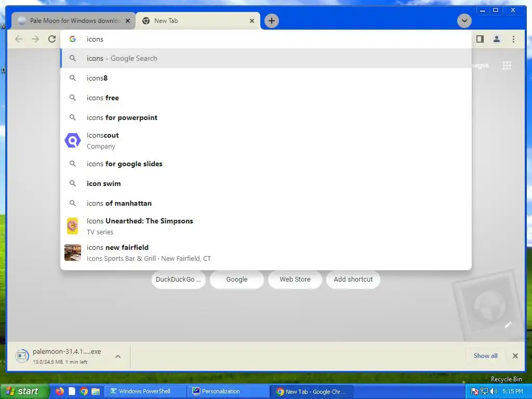Select 'icons new fairfield' suggestion
This screenshot has width=532, height=399.
click(266, 253)
